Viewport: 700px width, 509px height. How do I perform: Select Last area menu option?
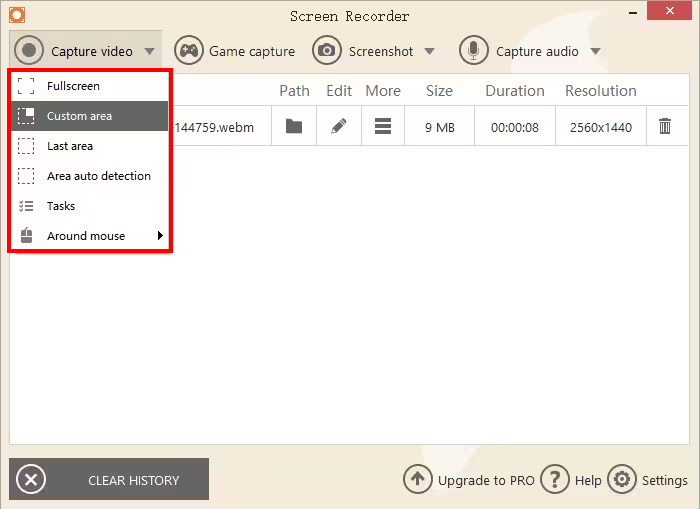coord(70,146)
